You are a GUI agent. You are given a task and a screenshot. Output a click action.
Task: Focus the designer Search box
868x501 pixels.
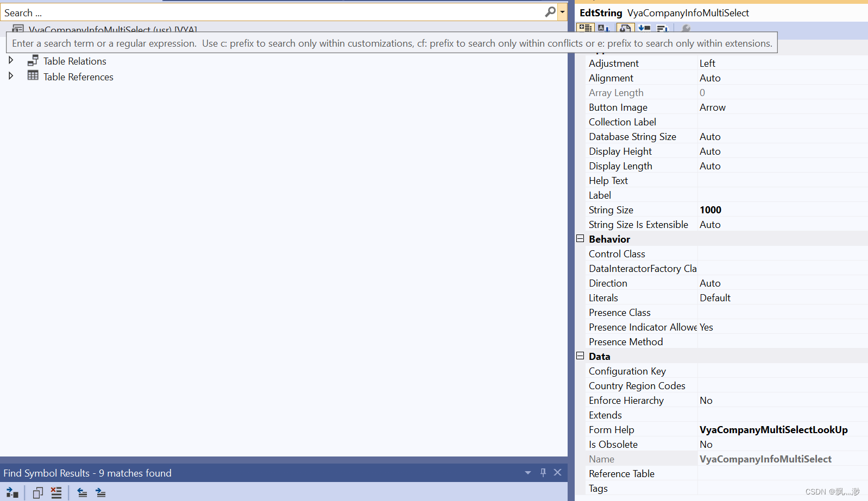pyautogui.click(x=272, y=12)
